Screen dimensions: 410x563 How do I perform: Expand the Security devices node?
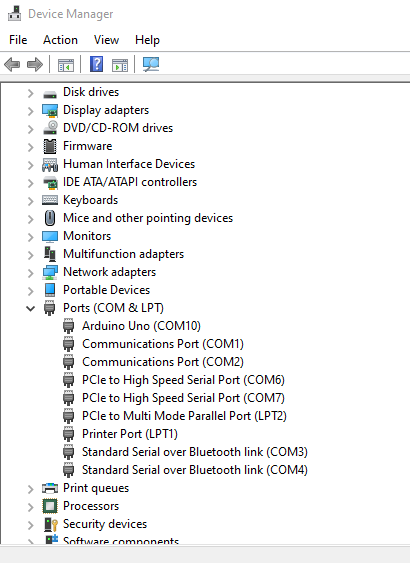pos(31,525)
